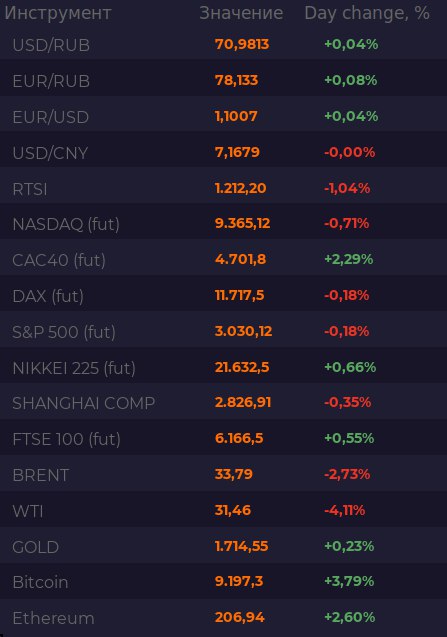Open the RTSI index entry
The height and width of the screenshot is (637, 447).
224,188
